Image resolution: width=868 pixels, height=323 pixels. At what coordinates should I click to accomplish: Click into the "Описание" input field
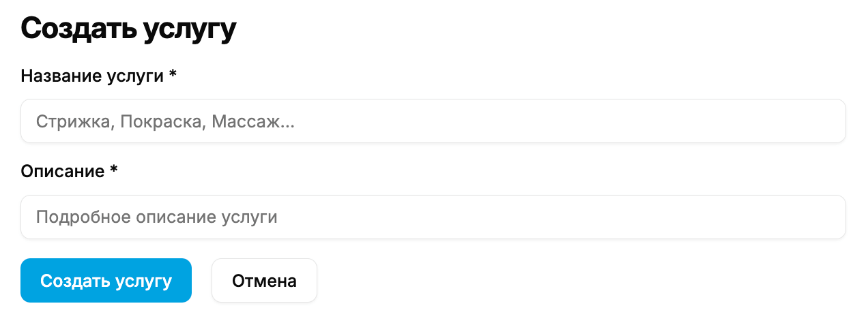click(x=433, y=217)
